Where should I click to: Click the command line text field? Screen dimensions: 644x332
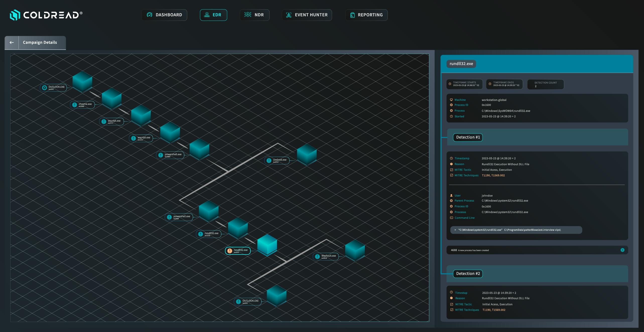coord(516,230)
